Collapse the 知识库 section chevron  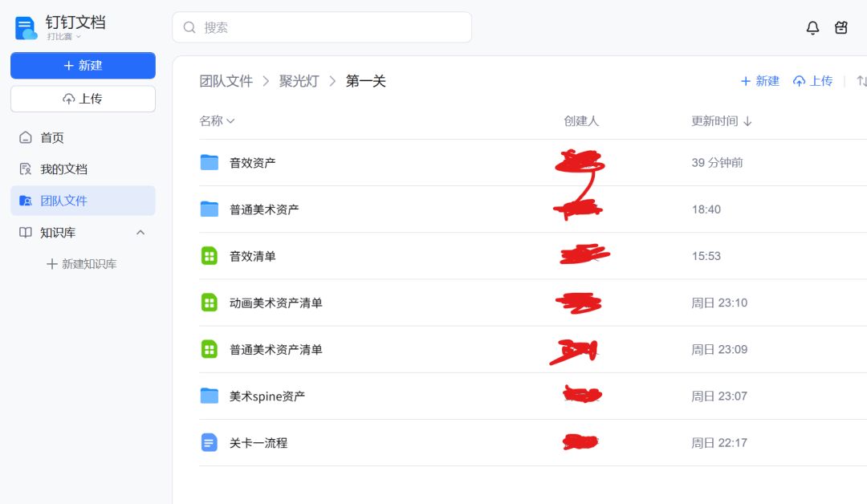click(x=140, y=233)
